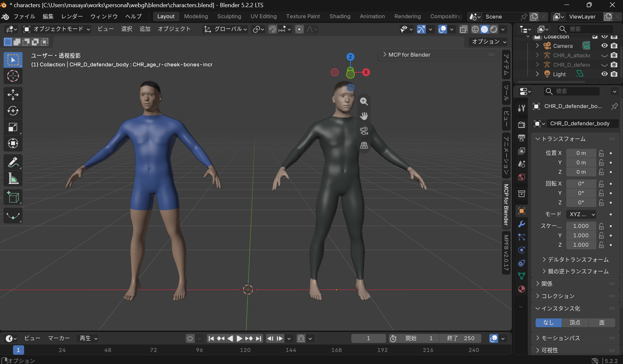
Task: Open the グローバル orientation dropdown
Action: [x=225, y=29]
